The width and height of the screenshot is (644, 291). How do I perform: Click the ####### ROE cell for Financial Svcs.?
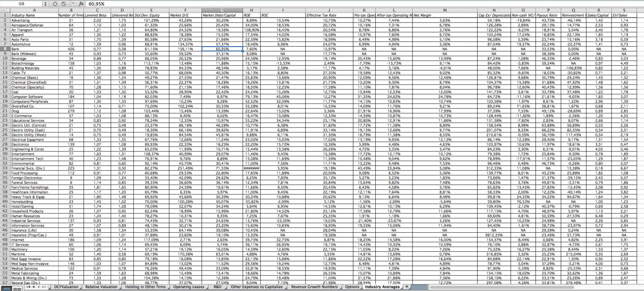[x=251, y=168]
